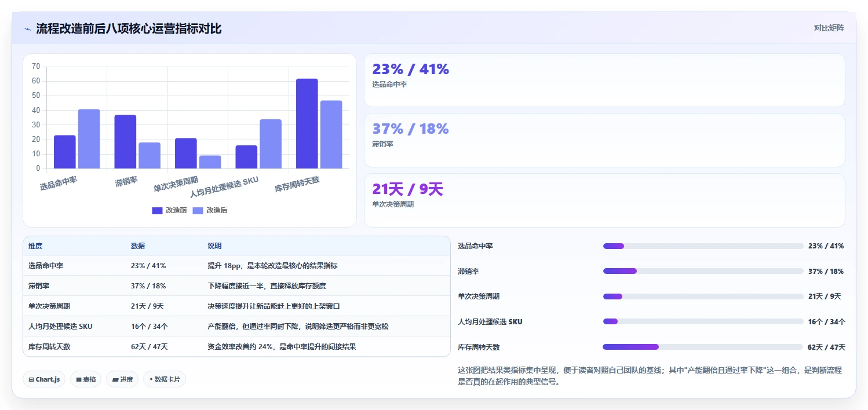Click the 单次决策周期 axis label on the chart
868x410 pixels.
[176, 185]
